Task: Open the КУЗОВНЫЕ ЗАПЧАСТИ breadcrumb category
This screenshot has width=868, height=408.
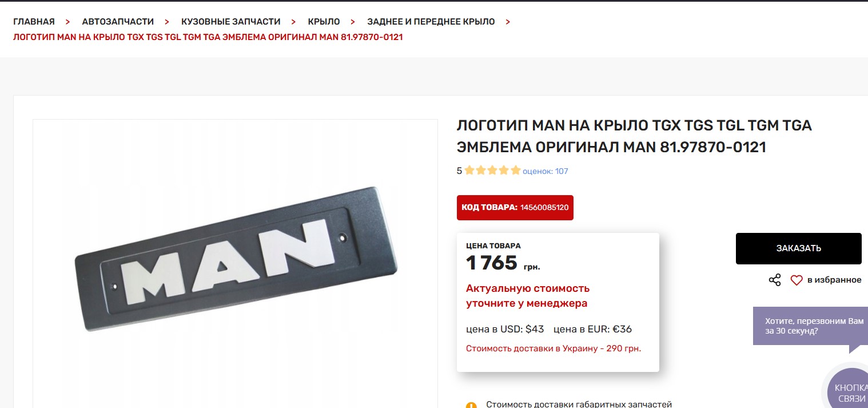Action: tap(231, 22)
